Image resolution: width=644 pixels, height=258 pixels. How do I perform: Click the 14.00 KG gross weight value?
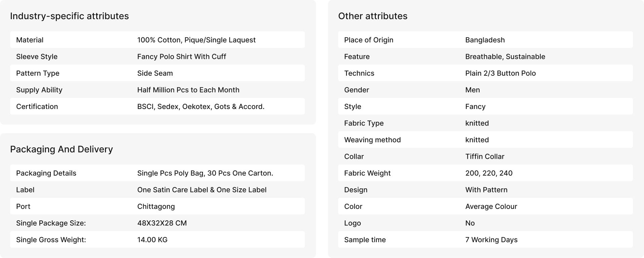[x=152, y=240]
